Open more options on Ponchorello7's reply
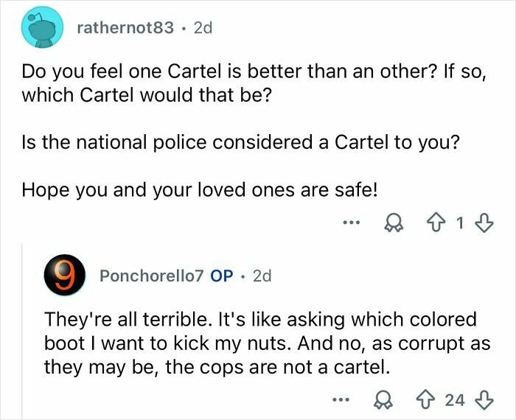Viewport: 516px width, 420px height. tap(340, 400)
